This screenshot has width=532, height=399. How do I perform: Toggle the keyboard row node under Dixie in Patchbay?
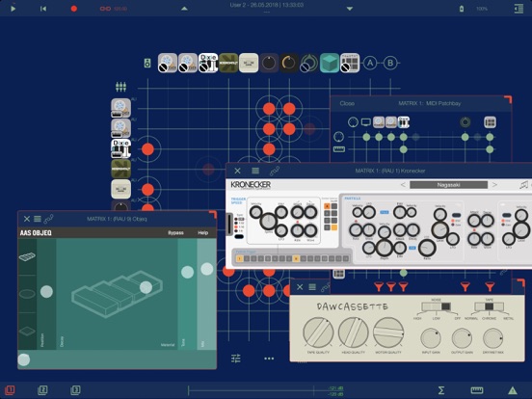coord(404,149)
